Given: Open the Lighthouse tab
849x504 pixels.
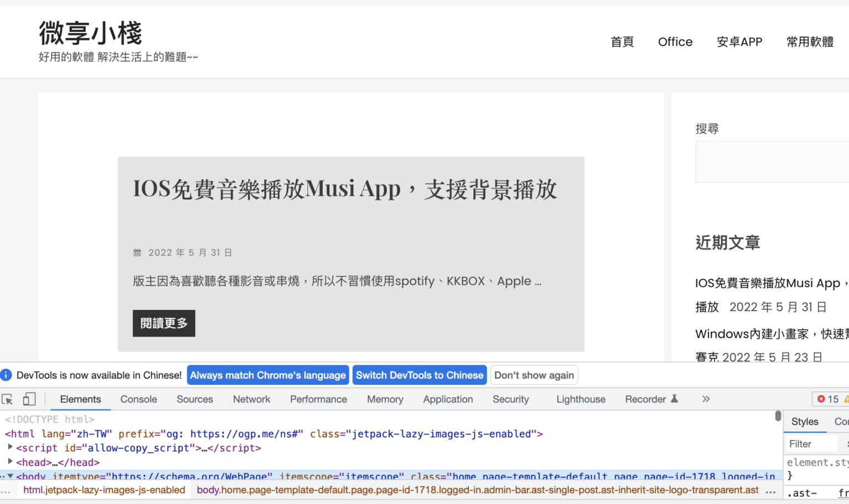Looking at the screenshot, I should (581, 399).
